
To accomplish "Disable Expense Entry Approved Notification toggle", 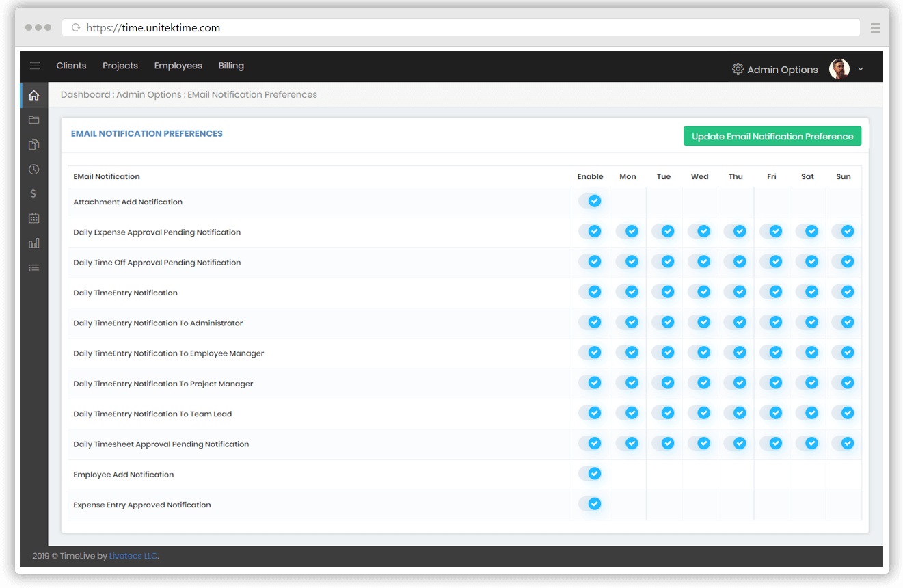I will (590, 504).
